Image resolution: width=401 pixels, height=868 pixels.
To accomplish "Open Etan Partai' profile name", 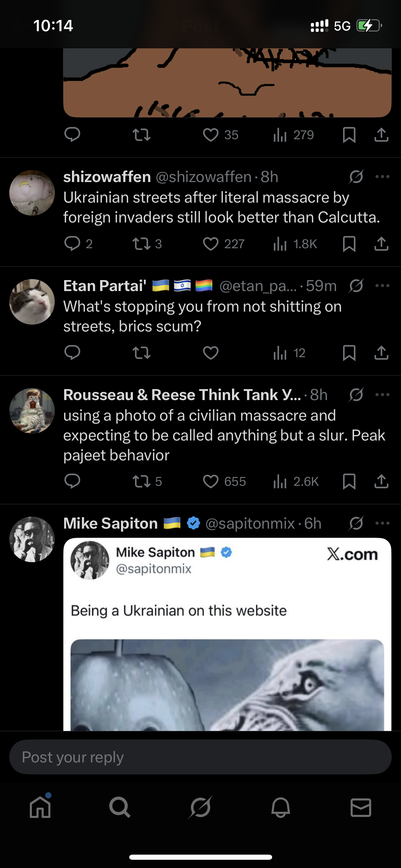I will [x=105, y=286].
